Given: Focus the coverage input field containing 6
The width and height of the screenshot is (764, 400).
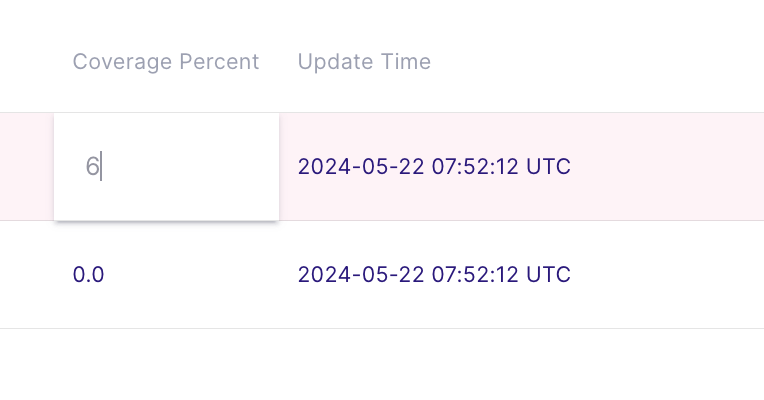Looking at the screenshot, I should pyautogui.click(x=166, y=167).
